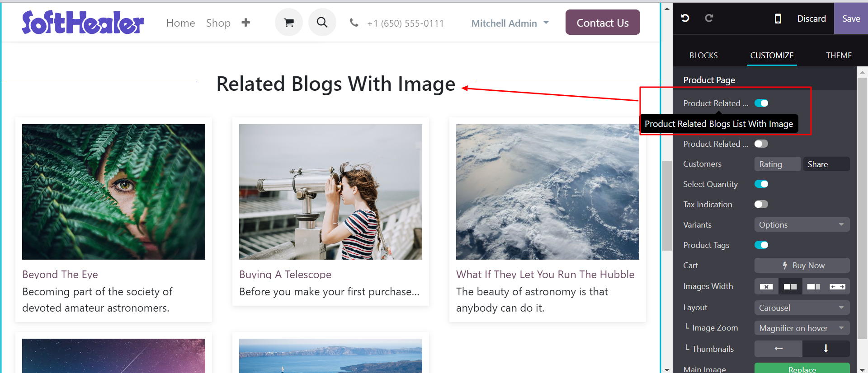Open the Buying A Telescope blog link
Image resolution: width=868 pixels, height=373 pixels.
(285, 274)
